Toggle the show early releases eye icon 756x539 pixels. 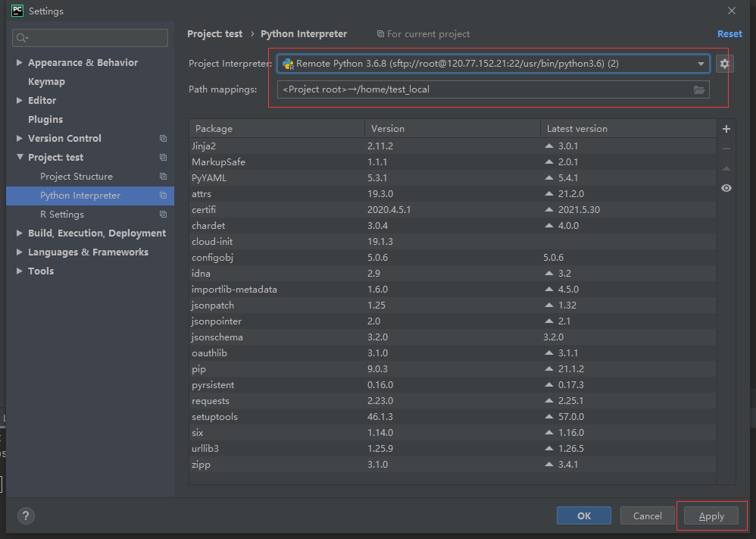click(x=726, y=188)
